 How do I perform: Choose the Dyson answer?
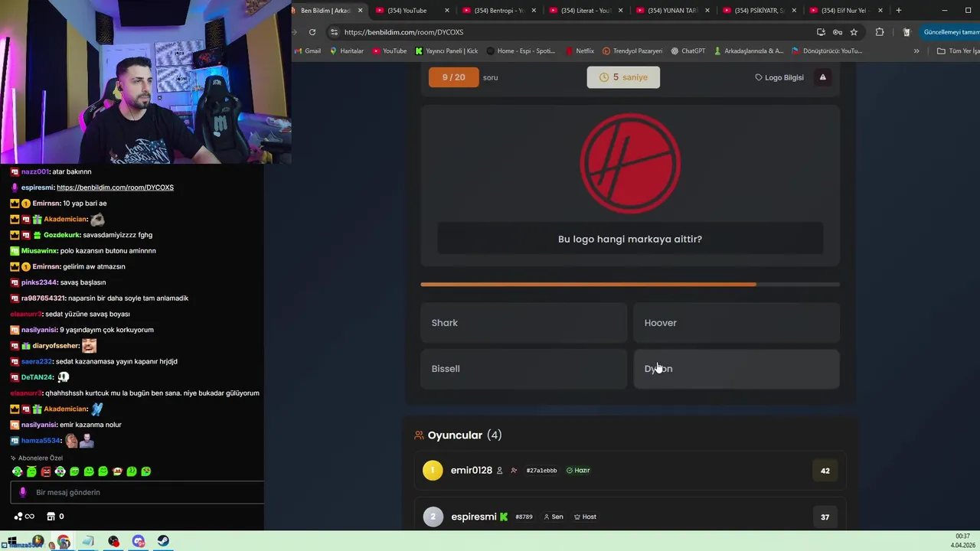coord(737,369)
